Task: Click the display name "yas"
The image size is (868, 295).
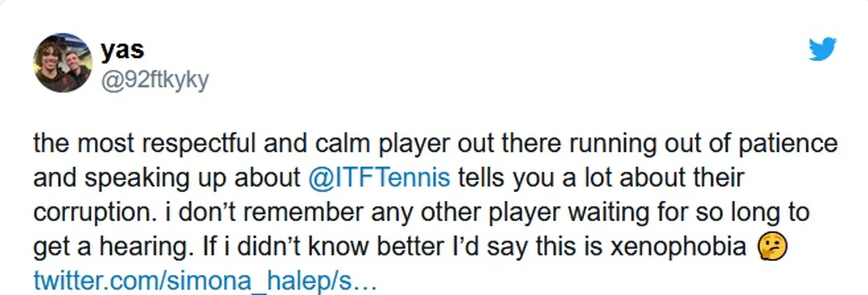Action: [x=122, y=50]
